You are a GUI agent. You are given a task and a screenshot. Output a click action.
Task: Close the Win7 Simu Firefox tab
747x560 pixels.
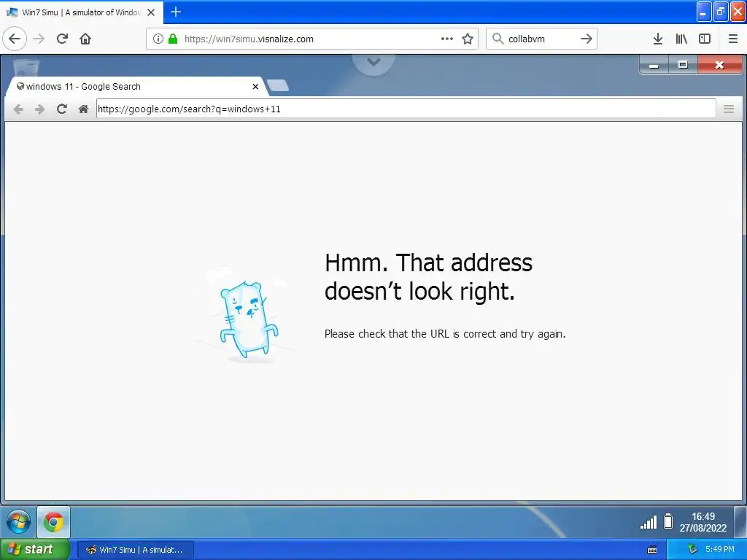coord(151,12)
